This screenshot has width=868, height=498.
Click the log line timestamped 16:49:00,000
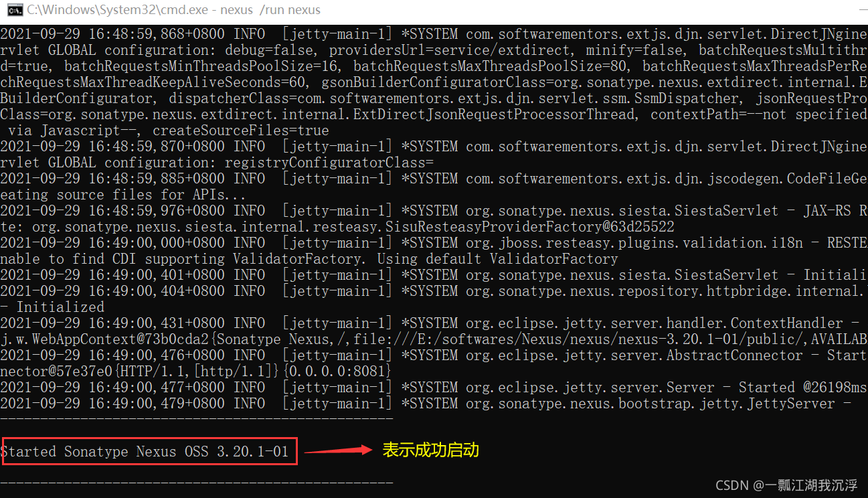point(434,242)
